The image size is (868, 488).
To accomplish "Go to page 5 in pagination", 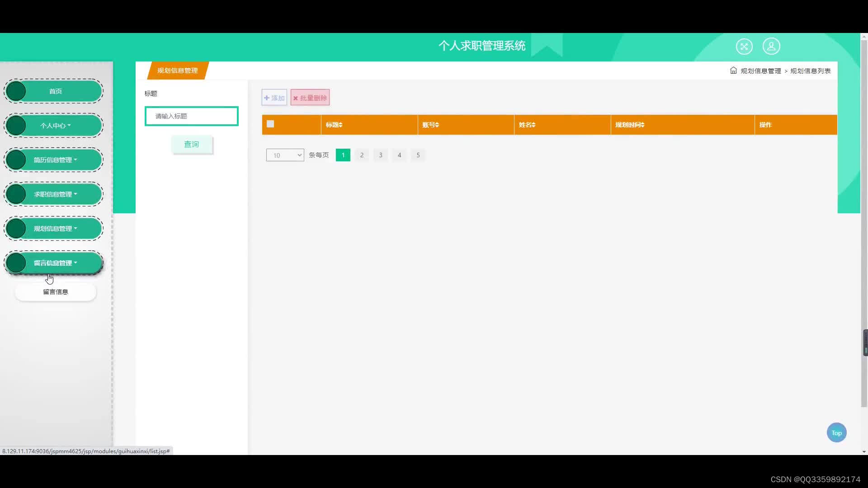I will pyautogui.click(x=418, y=155).
